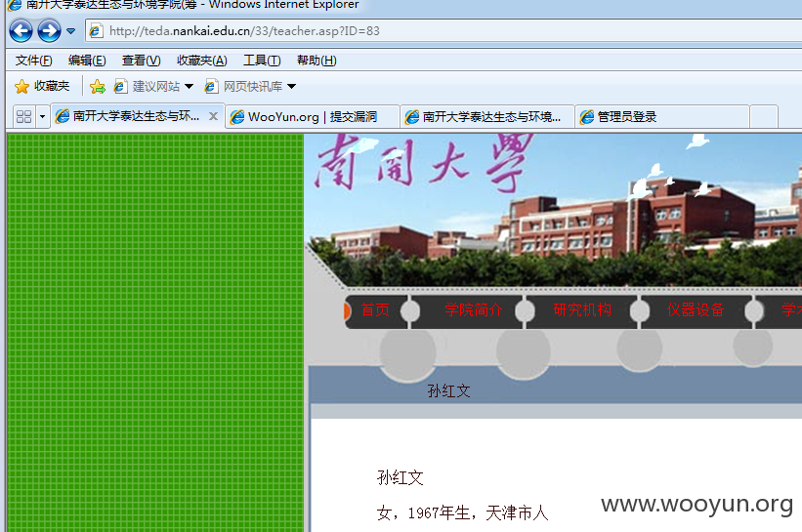Image resolution: width=802 pixels, height=532 pixels.
Task: Click the 收藏夹 favorites star button
Action: pyautogui.click(x=42, y=86)
